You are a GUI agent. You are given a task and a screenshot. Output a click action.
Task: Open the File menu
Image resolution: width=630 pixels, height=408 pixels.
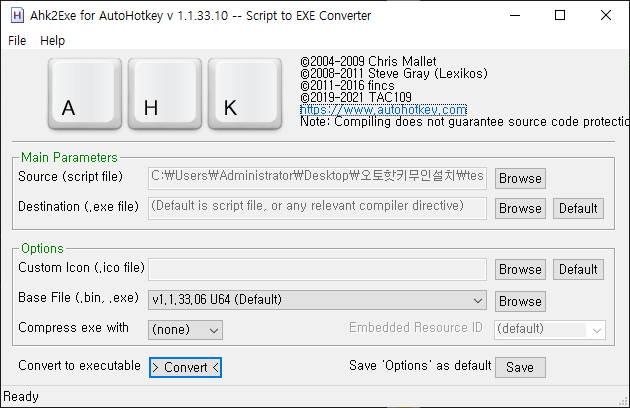pyautogui.click(x=17, y=41)
